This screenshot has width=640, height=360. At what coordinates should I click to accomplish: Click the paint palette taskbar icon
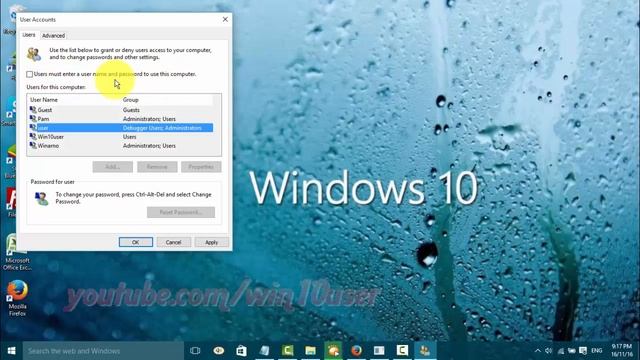[333, 351]
